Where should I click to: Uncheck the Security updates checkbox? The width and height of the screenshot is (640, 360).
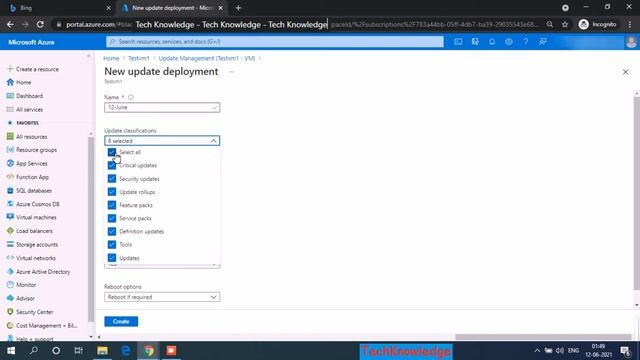(112, 179)
